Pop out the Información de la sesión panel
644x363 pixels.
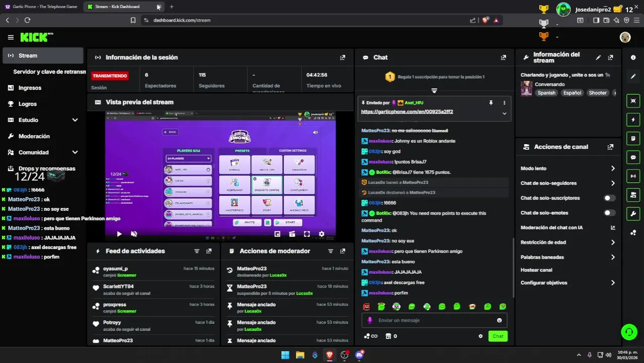click(343, 57)
